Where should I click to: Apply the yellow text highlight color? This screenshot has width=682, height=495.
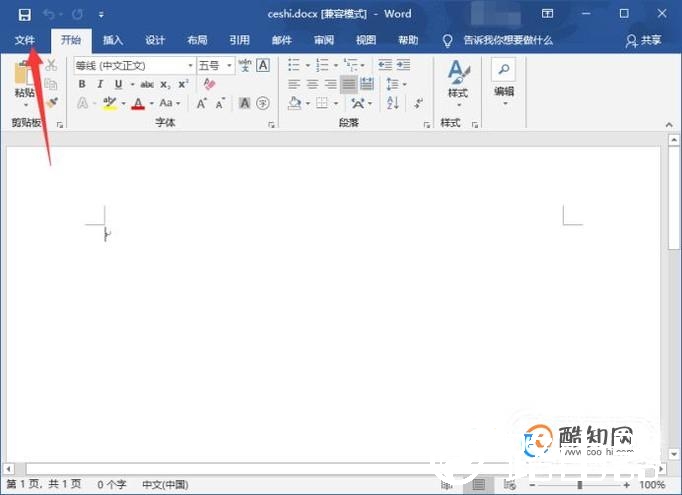[x=110, y=103]
